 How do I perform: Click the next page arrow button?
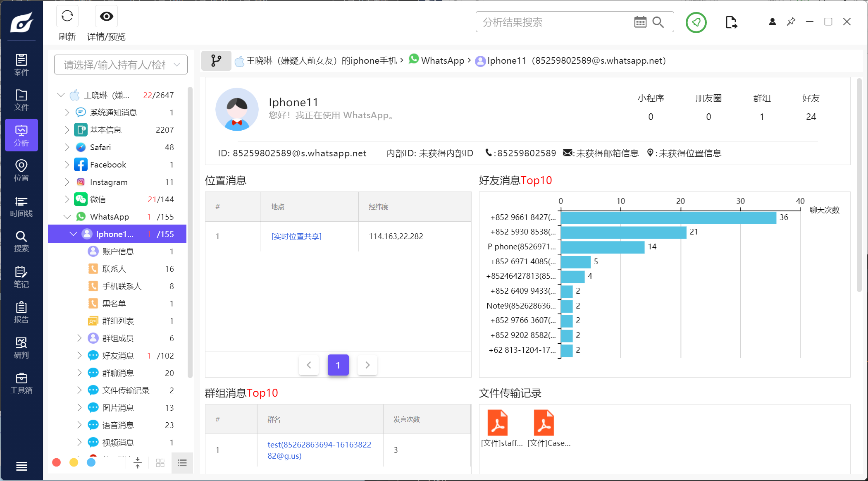367,365
